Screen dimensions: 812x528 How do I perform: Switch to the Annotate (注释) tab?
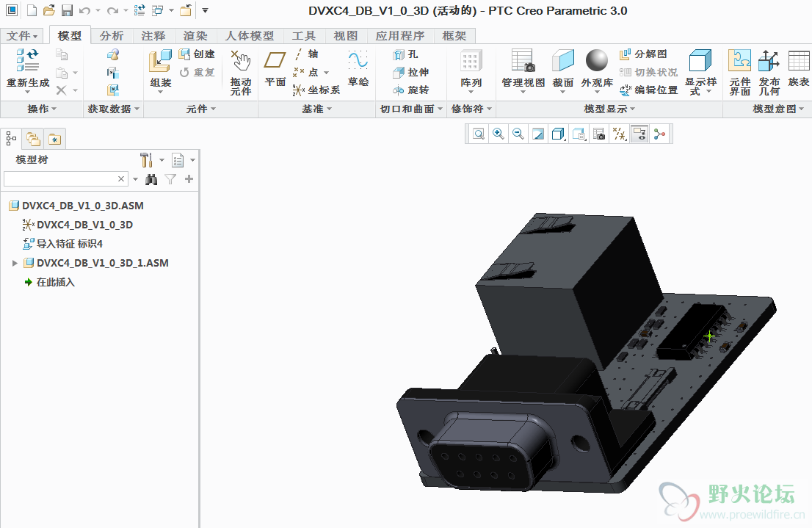click(153, 36)
